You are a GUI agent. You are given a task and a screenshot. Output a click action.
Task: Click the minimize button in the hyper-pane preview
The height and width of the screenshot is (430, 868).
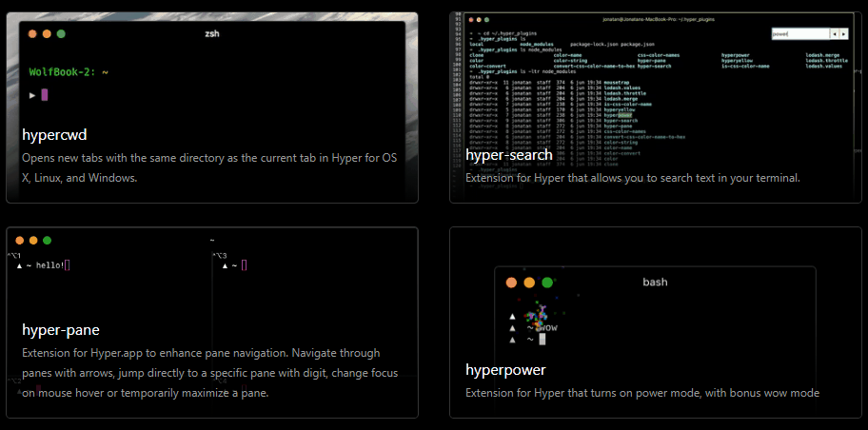pos(33,240)
